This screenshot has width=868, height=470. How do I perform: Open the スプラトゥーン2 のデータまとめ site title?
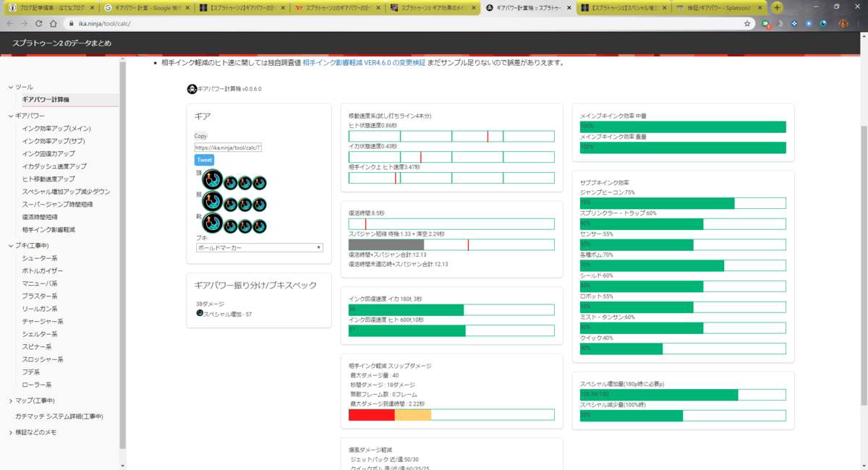pos(61,43)
